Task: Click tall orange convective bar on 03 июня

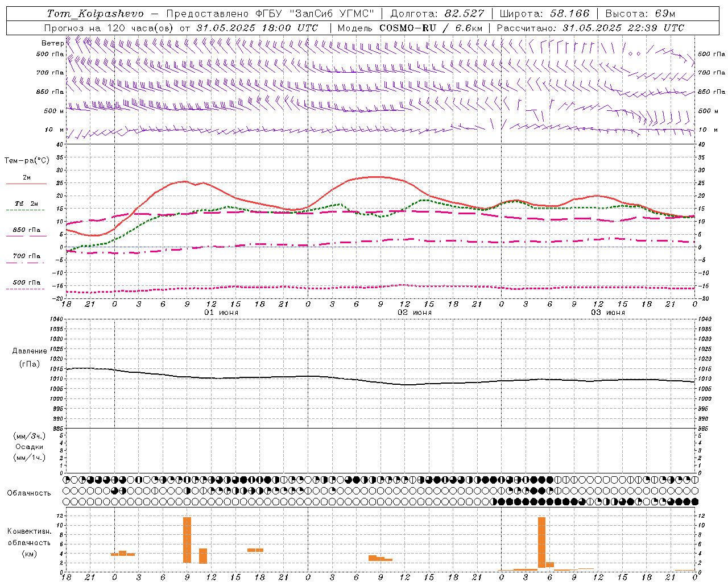Action: 542,542
